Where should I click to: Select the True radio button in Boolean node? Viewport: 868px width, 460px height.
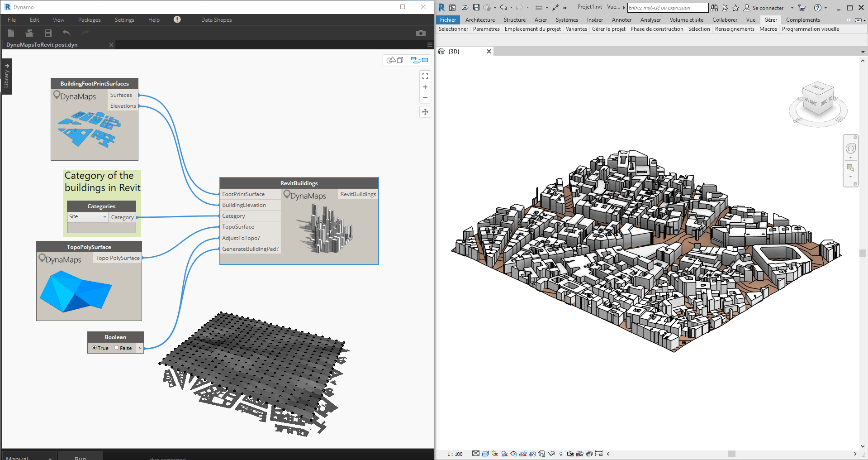click(95, 348)
